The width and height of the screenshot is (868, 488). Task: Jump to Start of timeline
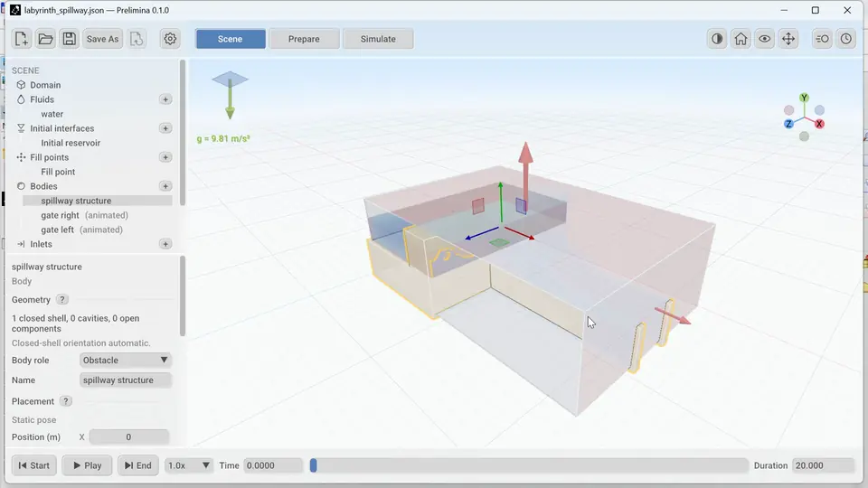(x=33, y=465)
